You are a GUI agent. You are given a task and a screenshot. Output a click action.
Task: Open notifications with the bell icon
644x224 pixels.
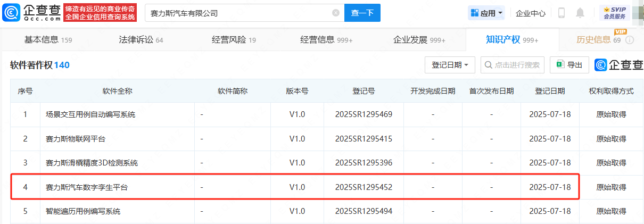(580, 13)
